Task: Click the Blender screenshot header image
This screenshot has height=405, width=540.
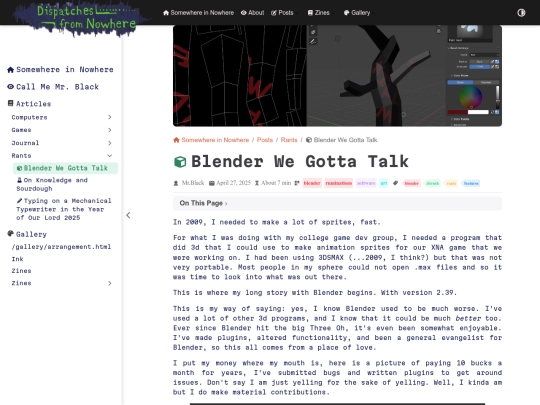Action: point(337,75)
